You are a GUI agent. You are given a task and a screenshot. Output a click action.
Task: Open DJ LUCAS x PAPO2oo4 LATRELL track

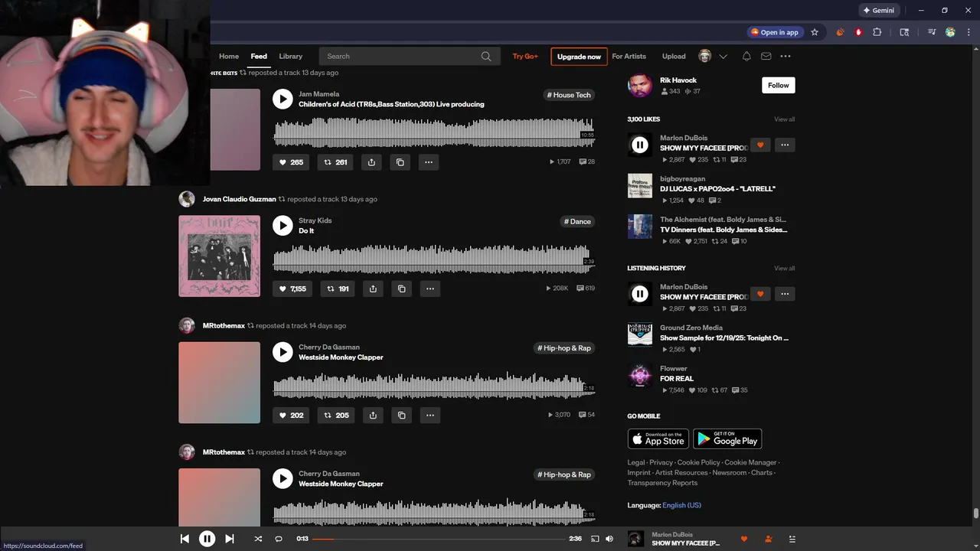click(717, 189)
